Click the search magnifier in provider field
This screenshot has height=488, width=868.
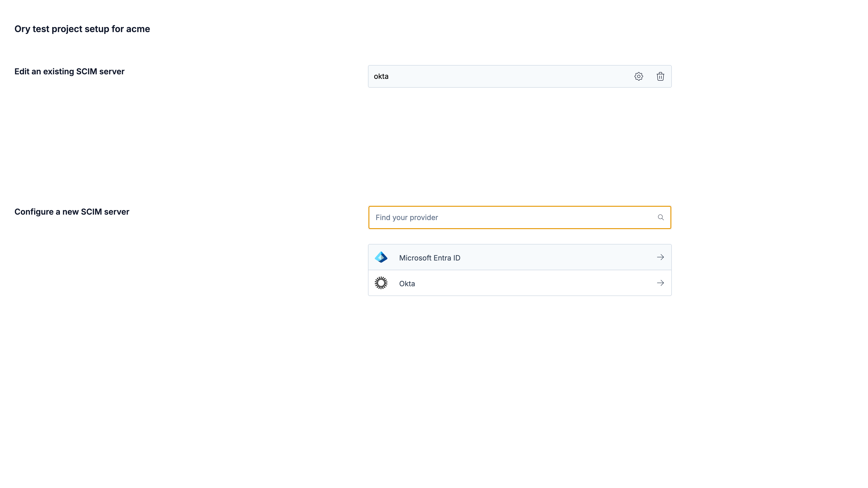pos(661,217)
